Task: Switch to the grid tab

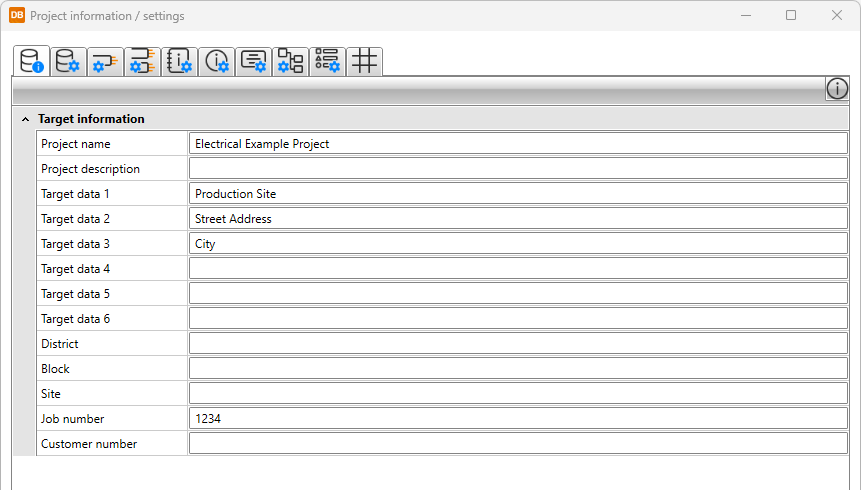Action: [x=364, y=61]
